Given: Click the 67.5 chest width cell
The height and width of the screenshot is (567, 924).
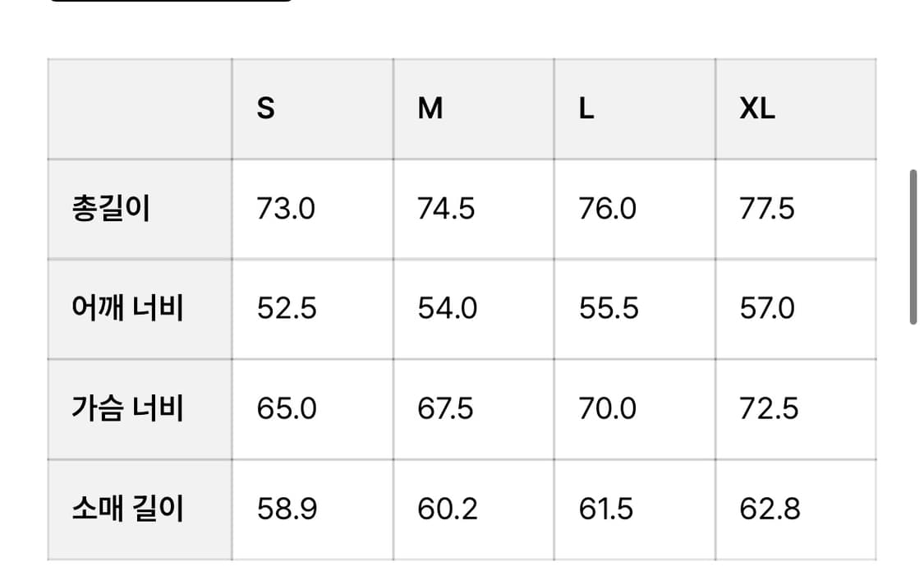Looking at the screenshot, I should pos(446,408).
